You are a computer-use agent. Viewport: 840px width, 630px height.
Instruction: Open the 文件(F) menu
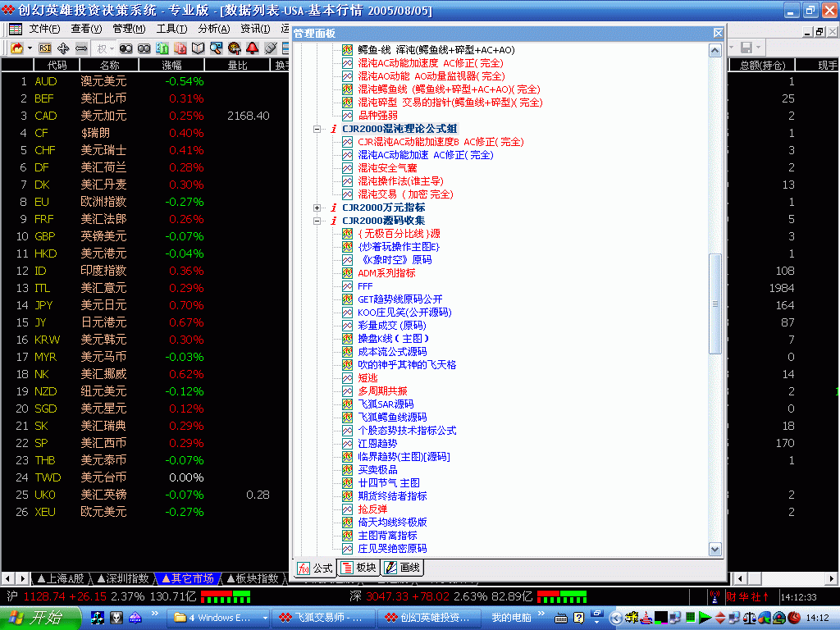point(44,29)
